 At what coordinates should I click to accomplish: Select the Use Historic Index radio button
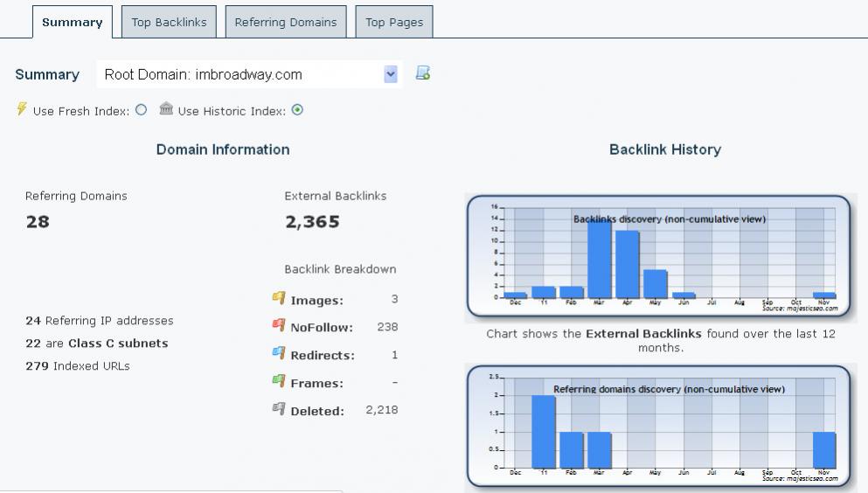pyautogui.click(x=297, y=110)
